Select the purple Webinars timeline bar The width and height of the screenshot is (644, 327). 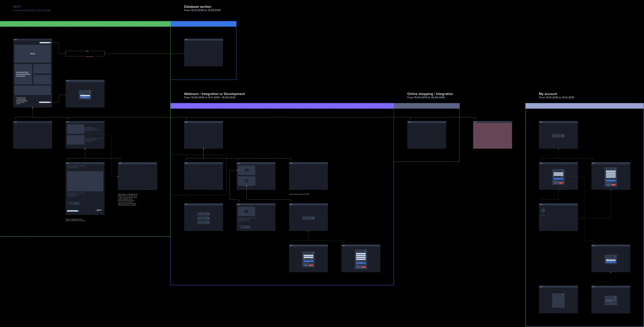[282, 106]
